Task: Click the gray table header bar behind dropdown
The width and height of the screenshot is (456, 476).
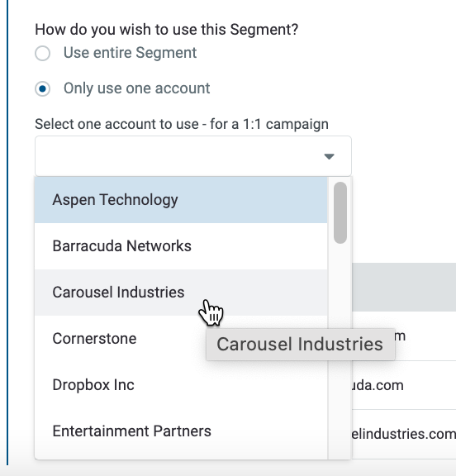Action: click(x=404, y=288)
